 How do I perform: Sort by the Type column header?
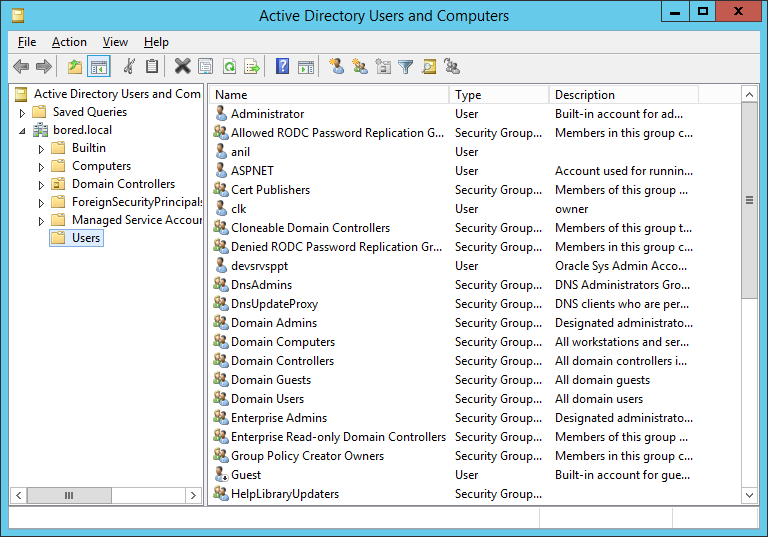pos(499,95)
